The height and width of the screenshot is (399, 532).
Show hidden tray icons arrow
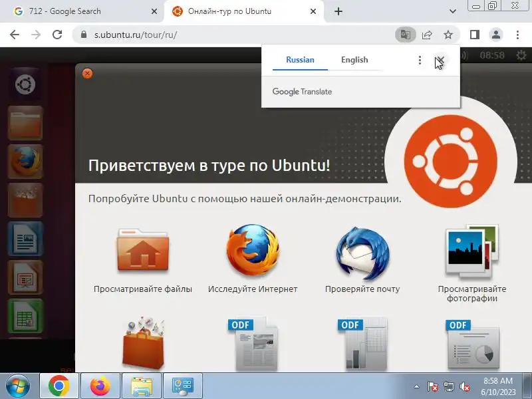point(417,386)
